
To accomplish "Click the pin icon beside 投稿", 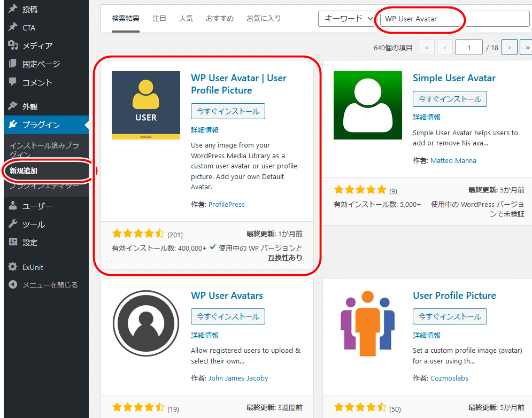I will (13, 9).
